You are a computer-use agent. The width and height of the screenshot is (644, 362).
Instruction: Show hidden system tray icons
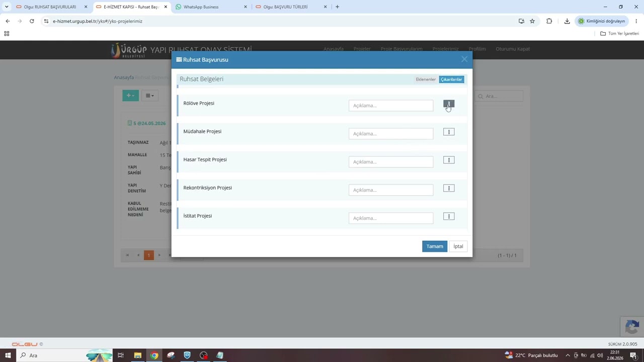(x=568, y=355)
